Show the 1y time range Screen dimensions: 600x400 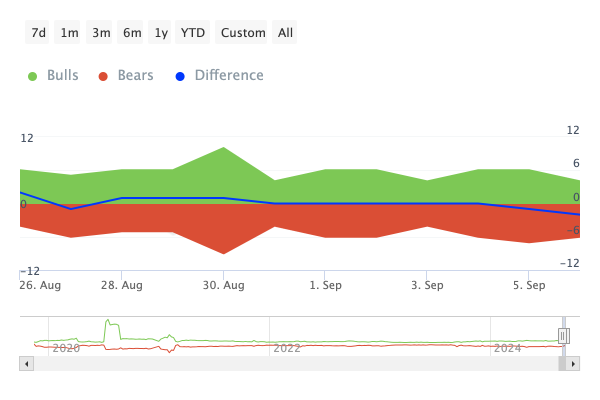(x=161, y=33)
